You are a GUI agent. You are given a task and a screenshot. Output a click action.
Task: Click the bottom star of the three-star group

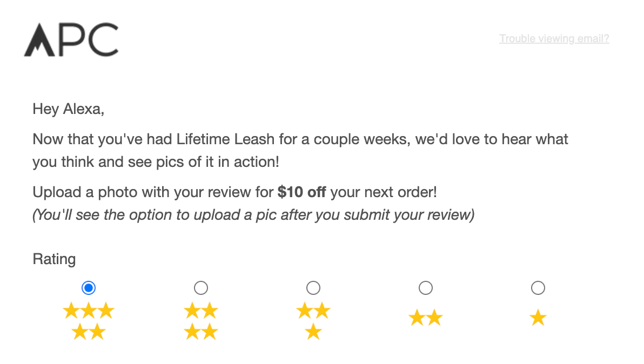click(x=313, y=332)
